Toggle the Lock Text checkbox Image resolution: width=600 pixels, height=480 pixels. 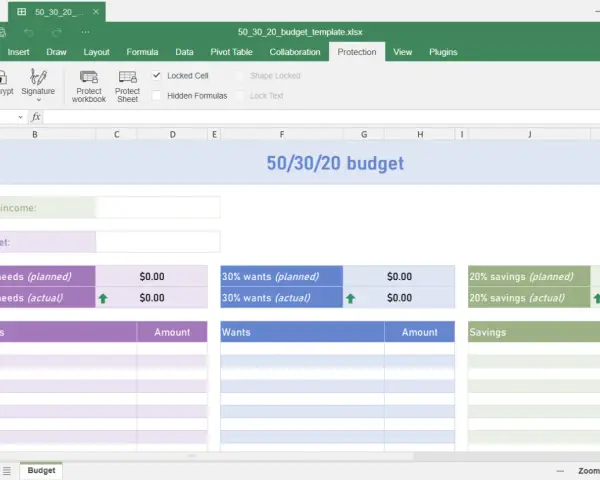(239, 95)
